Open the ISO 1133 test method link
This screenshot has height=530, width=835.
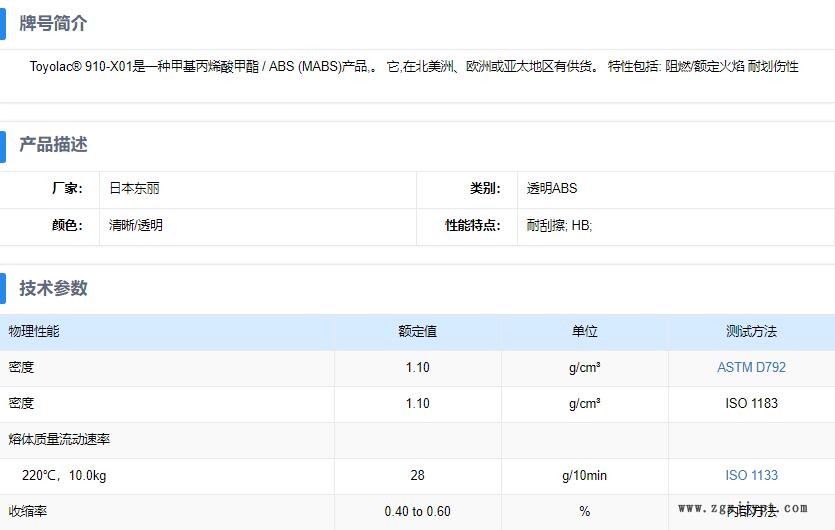click(x=751, y=476)
